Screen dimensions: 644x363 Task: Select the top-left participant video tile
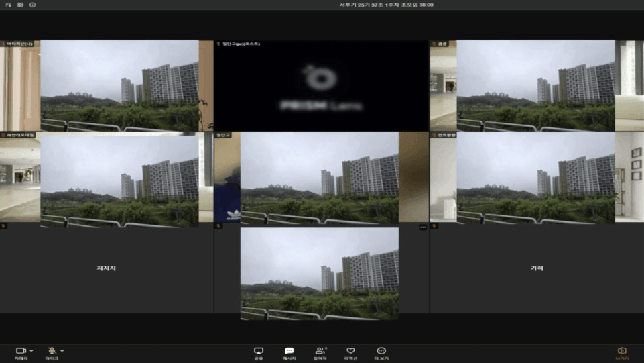(x=107, y=86)
